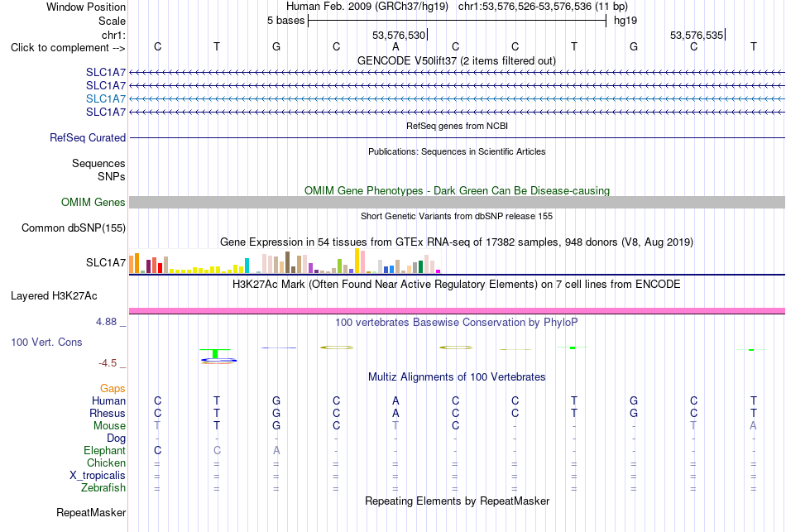Select the Window Position label
786x532 pixels.
click(x=86, y=7)
